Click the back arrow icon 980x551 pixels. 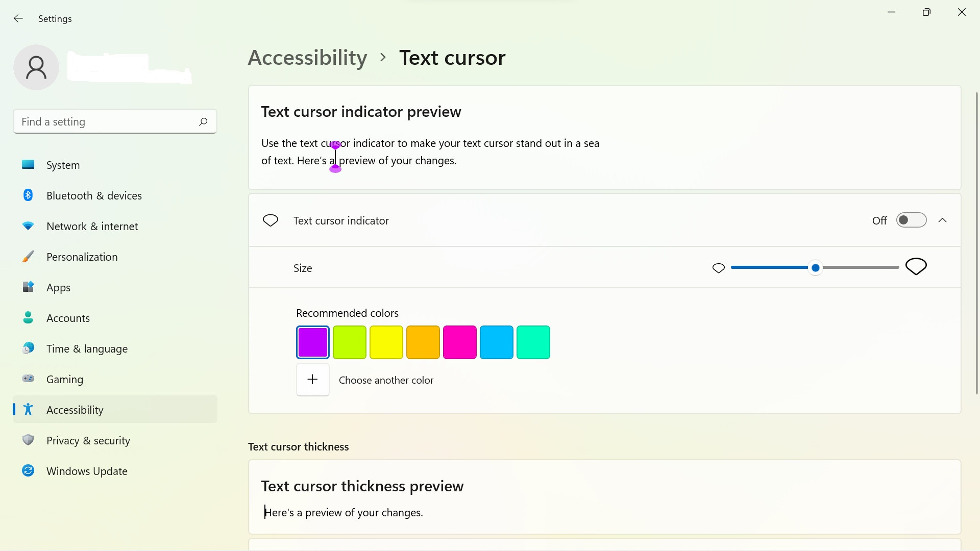click(x=18, y=19)
